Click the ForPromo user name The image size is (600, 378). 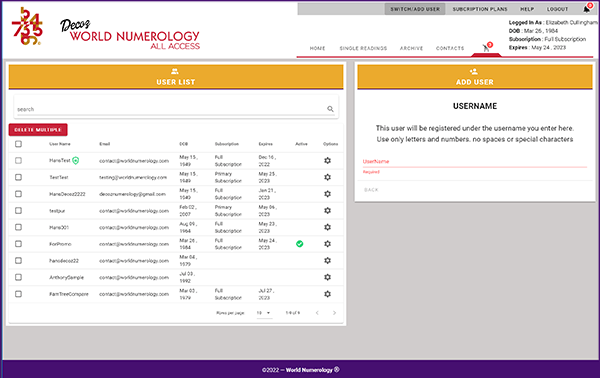(60, 244)
